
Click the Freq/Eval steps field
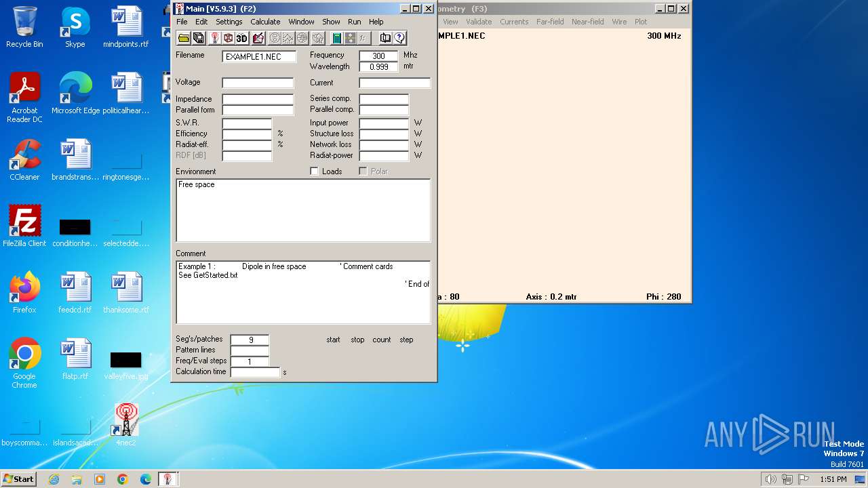[250, 362]
